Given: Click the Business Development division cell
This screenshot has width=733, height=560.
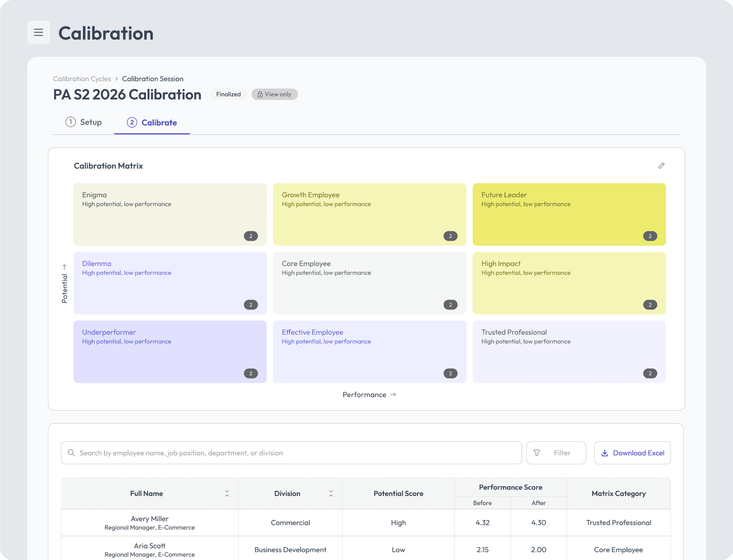Looking at the screenshot, I should click(x=290, y=550).
